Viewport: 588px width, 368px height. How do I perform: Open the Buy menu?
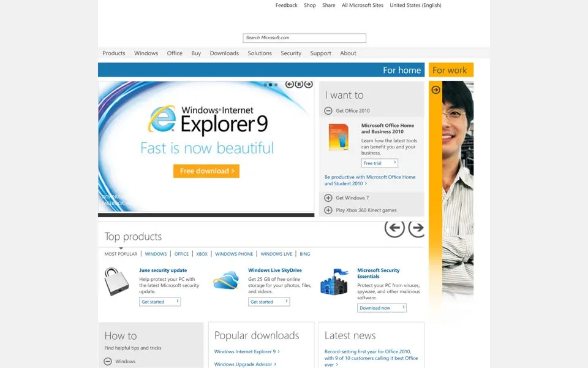click(x=196, y=53)
